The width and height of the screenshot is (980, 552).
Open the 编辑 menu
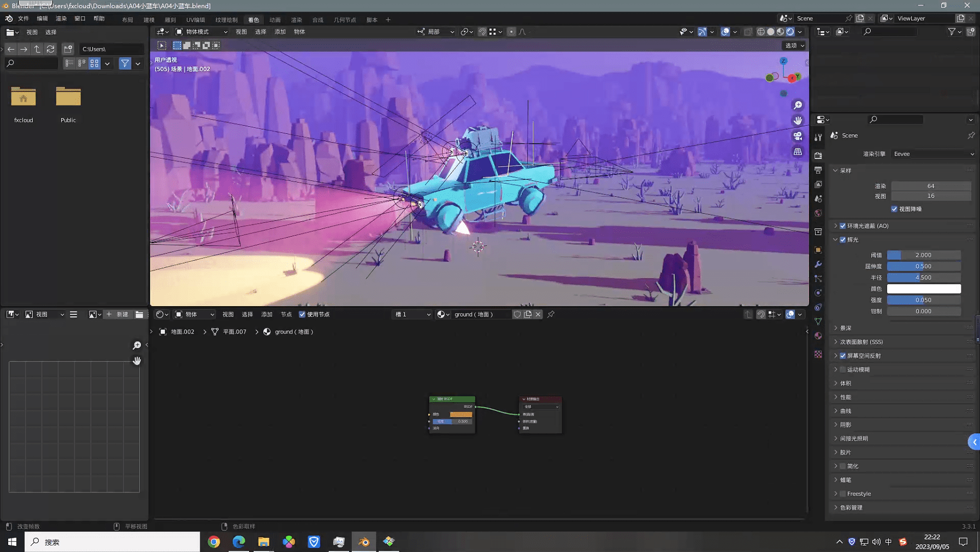(42, 19)
